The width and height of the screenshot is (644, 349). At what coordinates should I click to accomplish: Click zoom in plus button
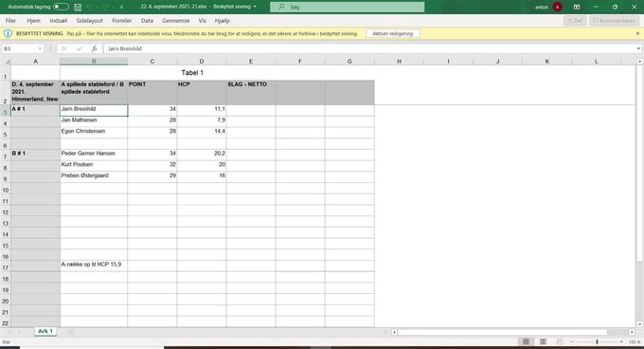(621, 341)
